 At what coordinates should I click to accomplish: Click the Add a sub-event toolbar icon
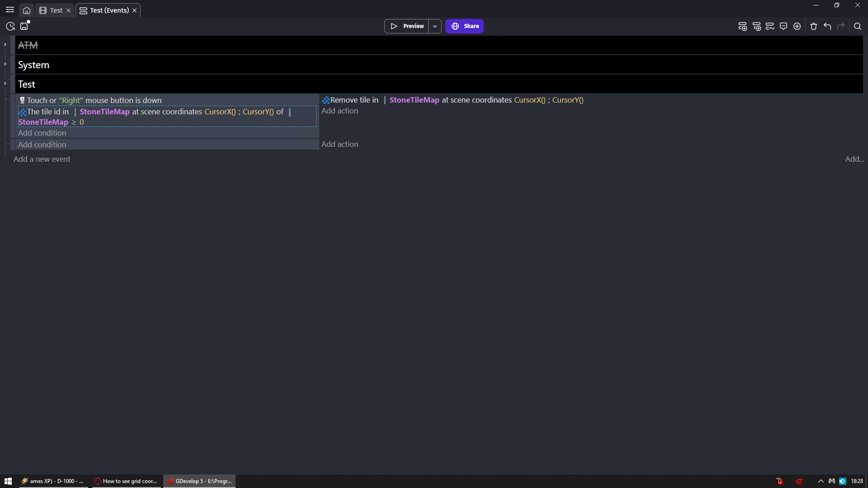point(756,26)
